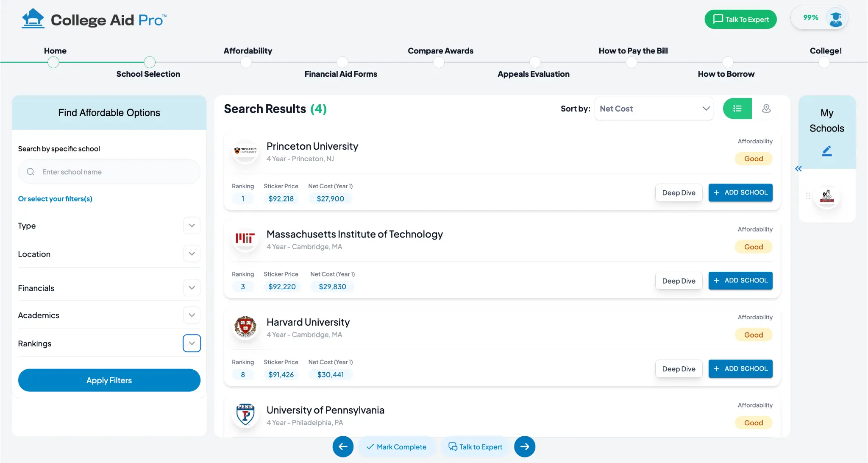Viewport: 868px width, 463px height.
Task: Collapse My Schools panel double-chevron
Action: pyautogui.click(x=798, y=169)
